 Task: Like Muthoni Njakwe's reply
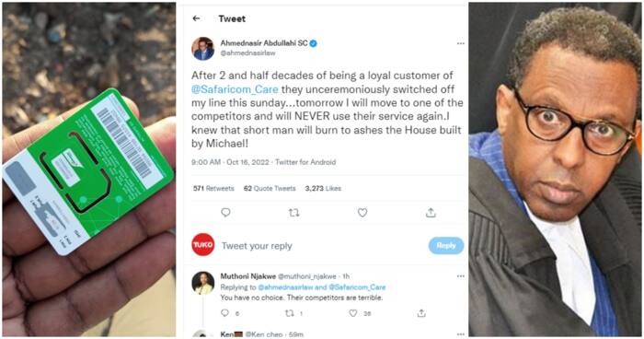(352, 313)
